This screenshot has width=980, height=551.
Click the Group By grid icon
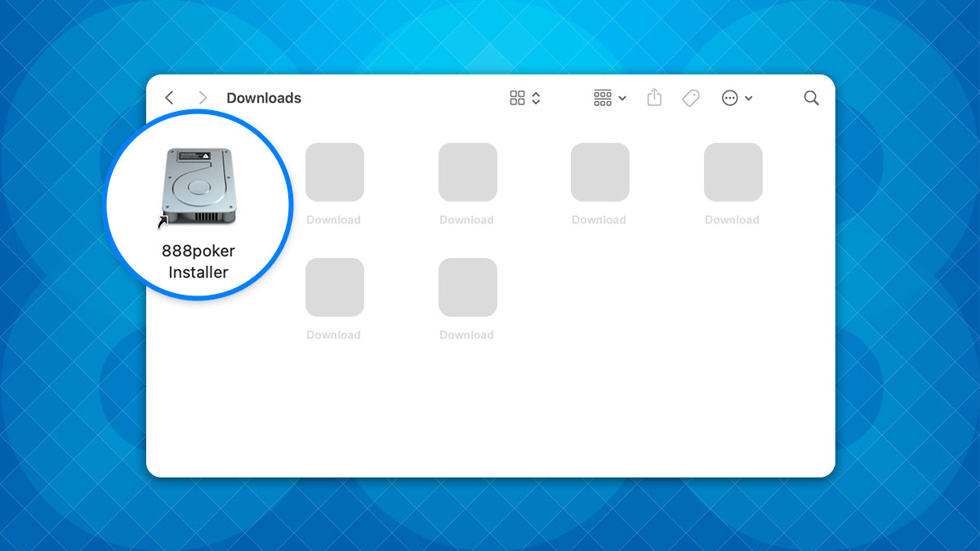pyautogui.click(x=603, y=98)
